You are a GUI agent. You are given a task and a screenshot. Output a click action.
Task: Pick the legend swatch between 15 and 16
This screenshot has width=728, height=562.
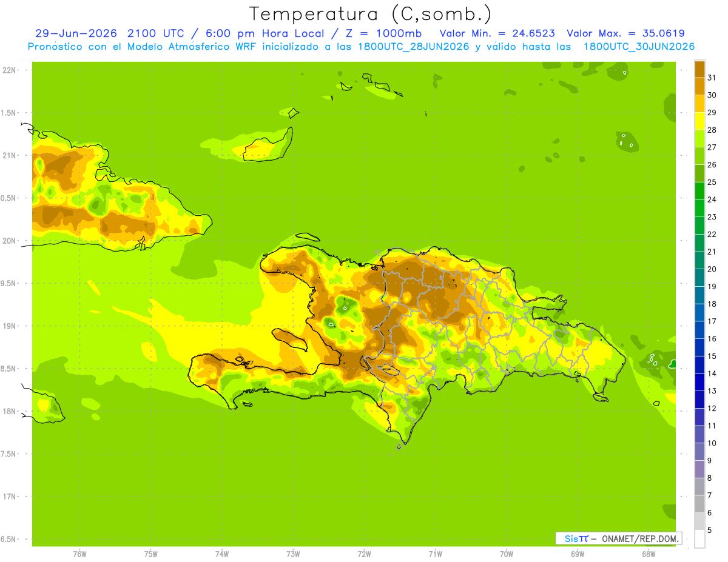699,347
